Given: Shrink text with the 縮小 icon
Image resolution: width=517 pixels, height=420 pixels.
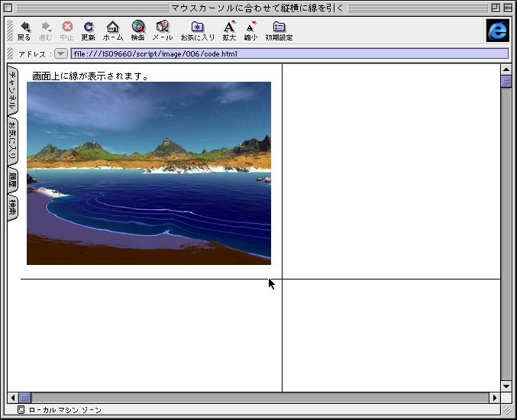Looking at the screenshot, I should (250, 31).
